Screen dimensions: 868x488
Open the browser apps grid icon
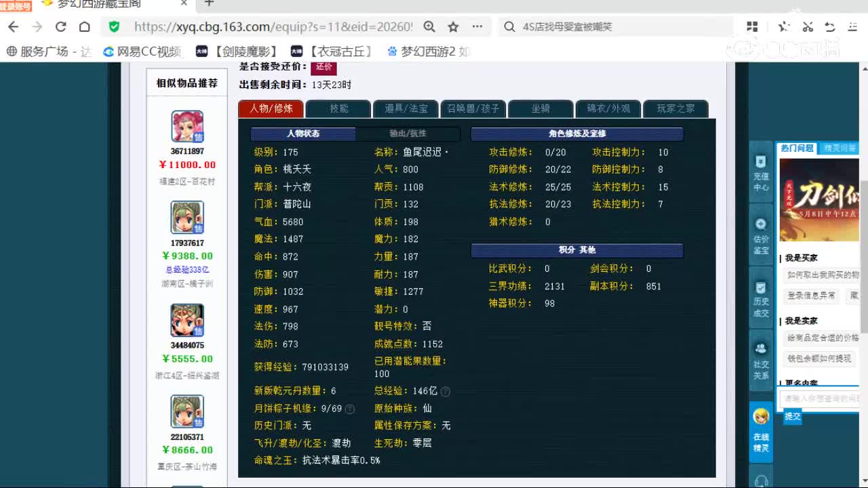(752, 26)
